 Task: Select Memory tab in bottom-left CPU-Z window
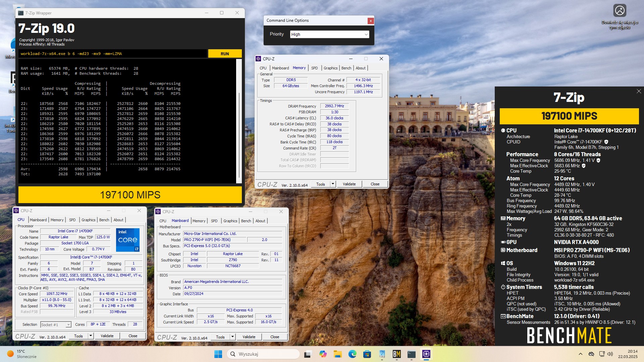(x=57, y=220)
